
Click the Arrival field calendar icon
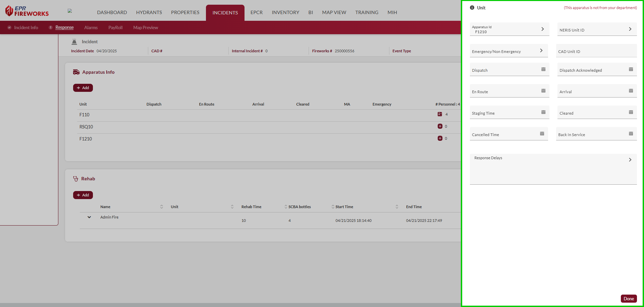(x=631, y=91)
